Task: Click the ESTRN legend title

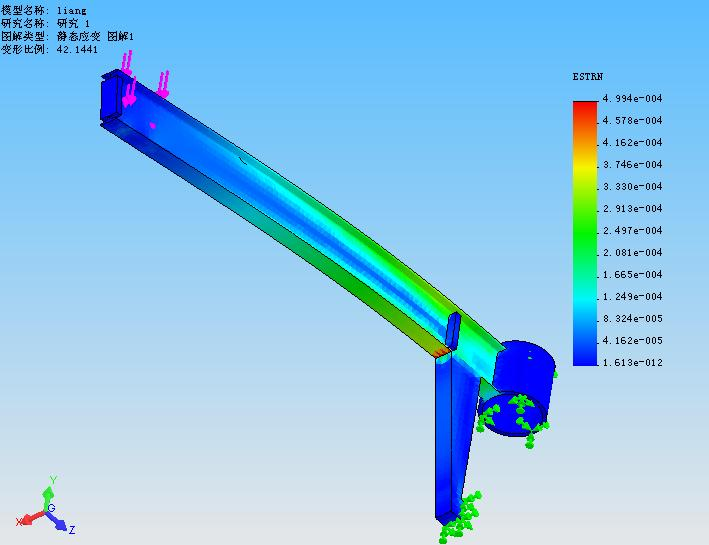Action: 587,77
